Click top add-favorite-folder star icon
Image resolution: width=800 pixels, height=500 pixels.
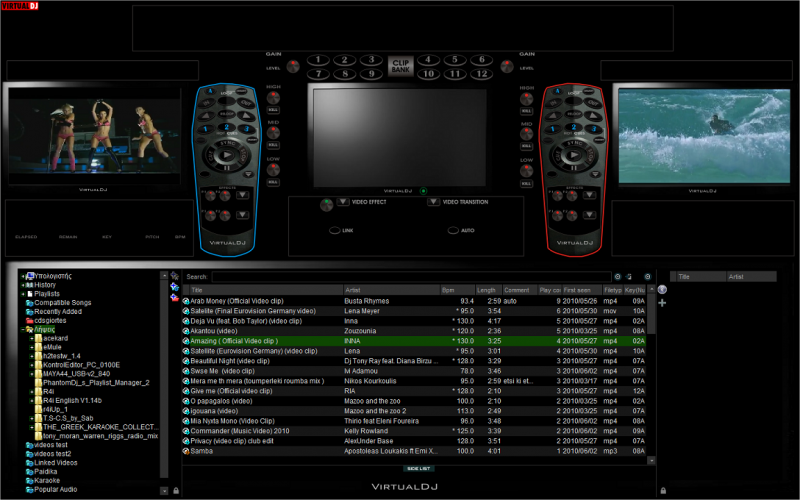click(174, 276)
